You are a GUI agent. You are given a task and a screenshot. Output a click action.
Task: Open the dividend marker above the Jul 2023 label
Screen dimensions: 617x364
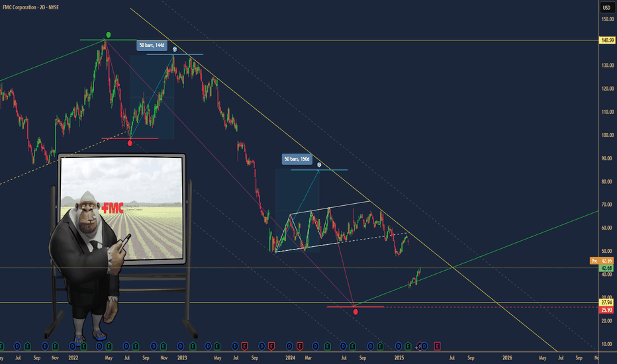tap(235, 346)
